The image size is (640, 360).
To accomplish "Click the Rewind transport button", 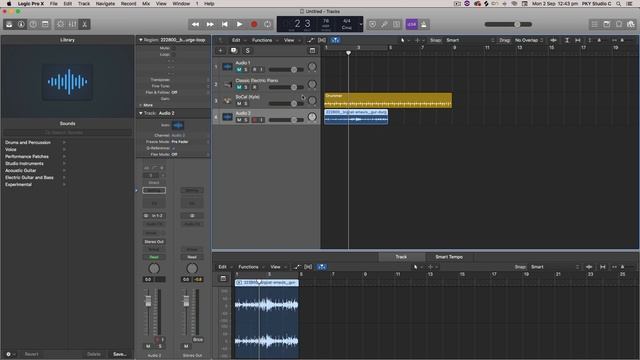I will pos(196,24).
